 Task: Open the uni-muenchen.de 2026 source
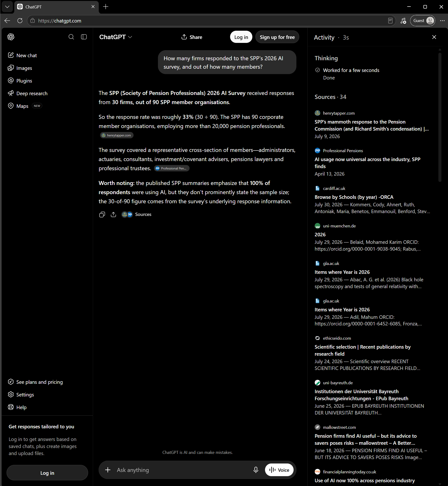[x=320, y=234]
